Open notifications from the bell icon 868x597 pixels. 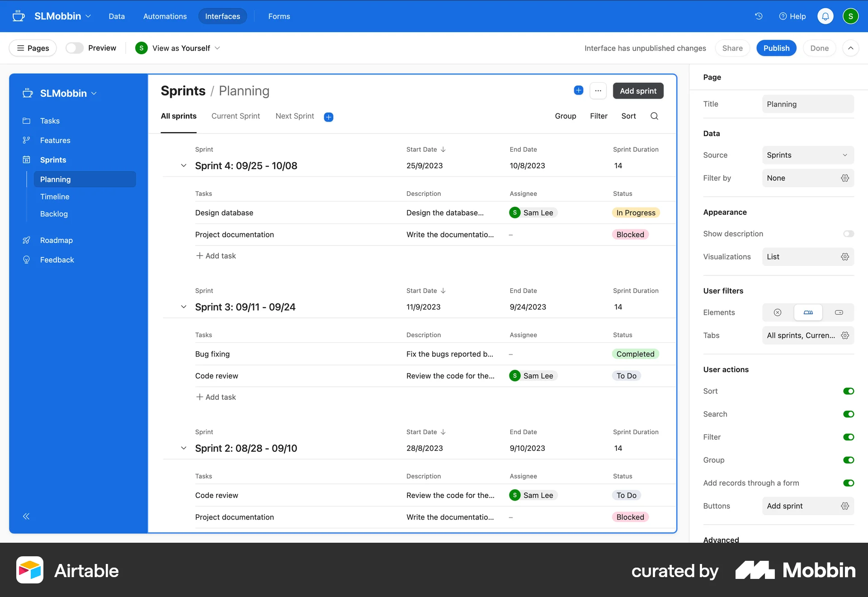click(x=825, y=16)
